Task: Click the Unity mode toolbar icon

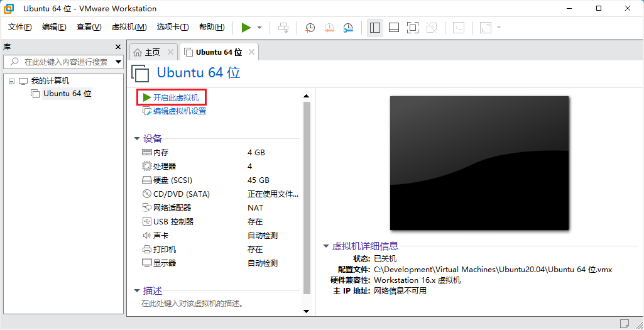Action: pyautogui.click(x=432, y=28)
